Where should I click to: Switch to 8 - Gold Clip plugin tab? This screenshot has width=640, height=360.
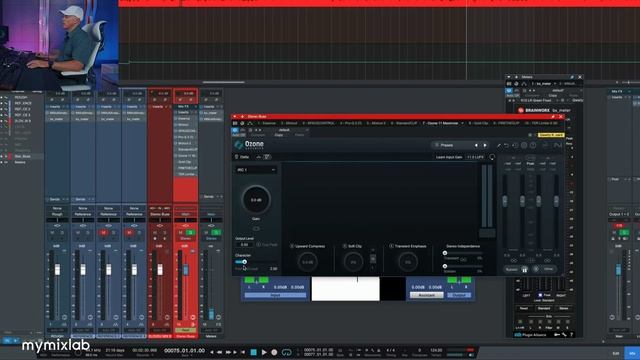pyautogui.click(x=478, y=123)
